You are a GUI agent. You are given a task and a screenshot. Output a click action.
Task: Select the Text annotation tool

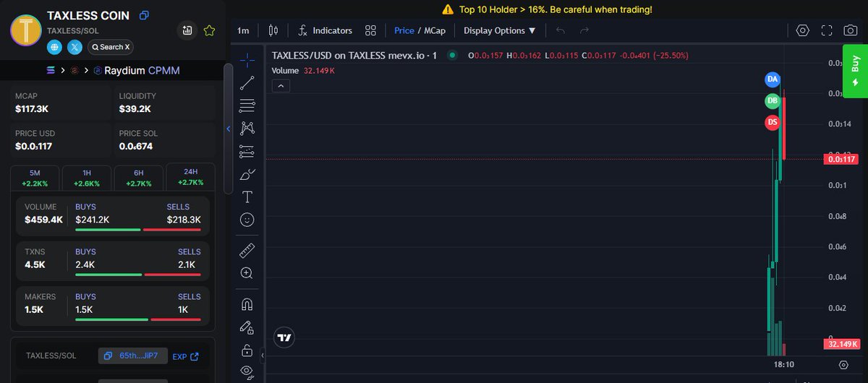(x=247, y=197)
